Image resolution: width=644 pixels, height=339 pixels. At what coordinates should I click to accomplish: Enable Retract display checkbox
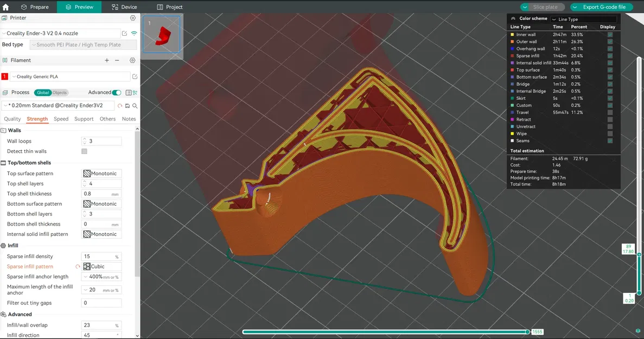tap(610, 119)
